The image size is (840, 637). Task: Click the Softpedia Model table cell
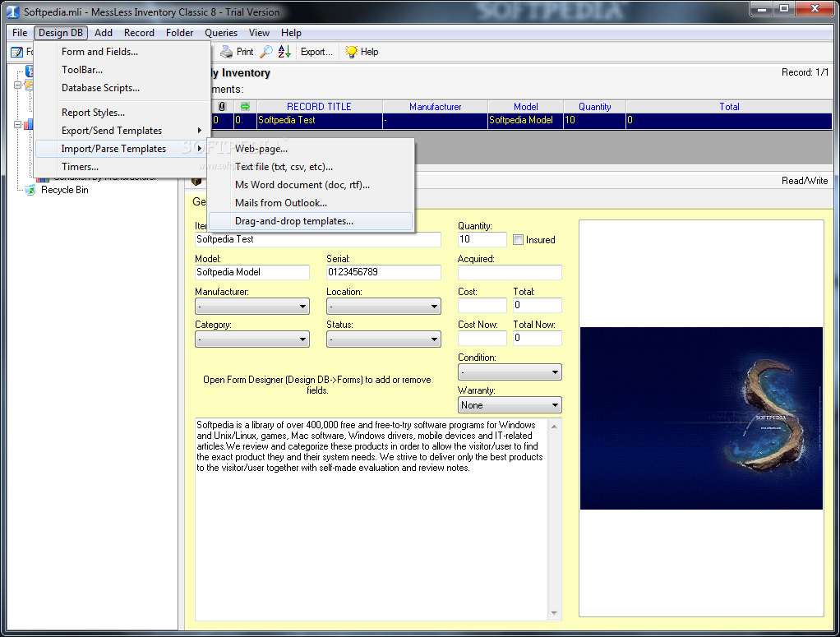click(x=525, y=120)
